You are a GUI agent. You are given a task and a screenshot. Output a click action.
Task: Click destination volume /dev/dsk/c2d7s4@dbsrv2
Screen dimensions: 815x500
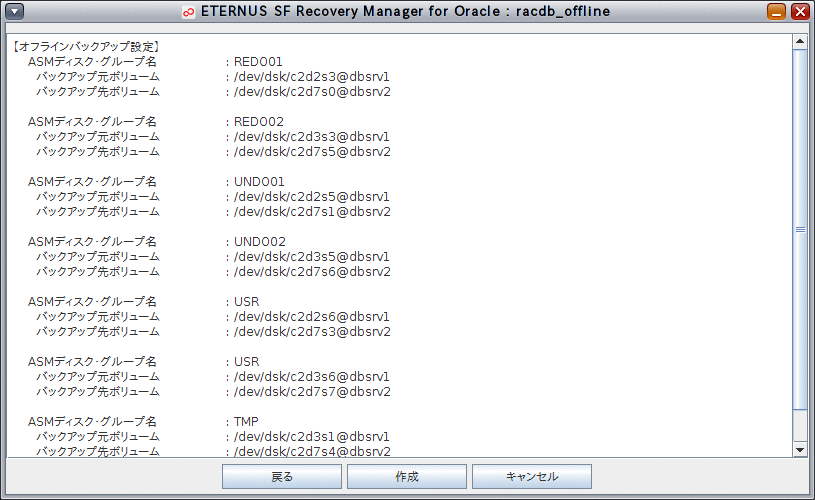pos(312,452)
